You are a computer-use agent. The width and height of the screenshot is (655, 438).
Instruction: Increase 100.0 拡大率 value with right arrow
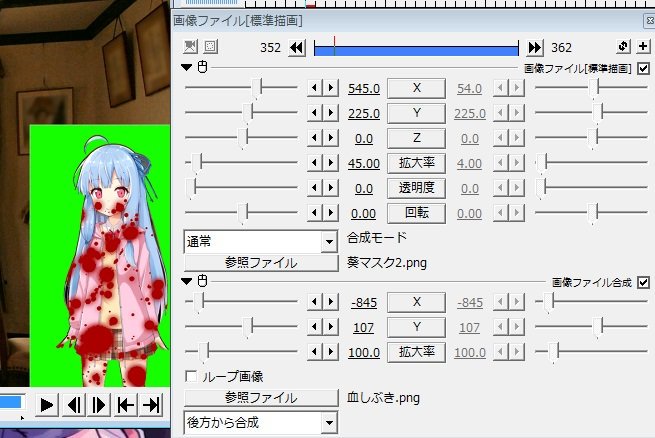click(x=330, y=352)
